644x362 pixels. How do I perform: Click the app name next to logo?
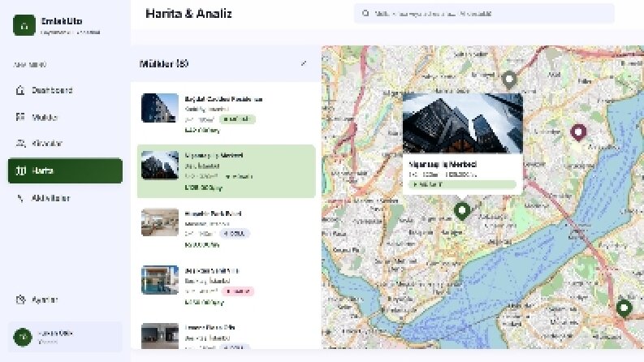(x=62, y=21)
